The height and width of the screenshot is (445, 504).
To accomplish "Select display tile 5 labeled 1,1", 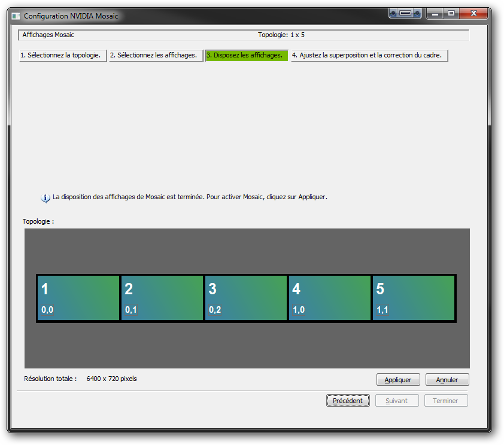I will [414, 298].
